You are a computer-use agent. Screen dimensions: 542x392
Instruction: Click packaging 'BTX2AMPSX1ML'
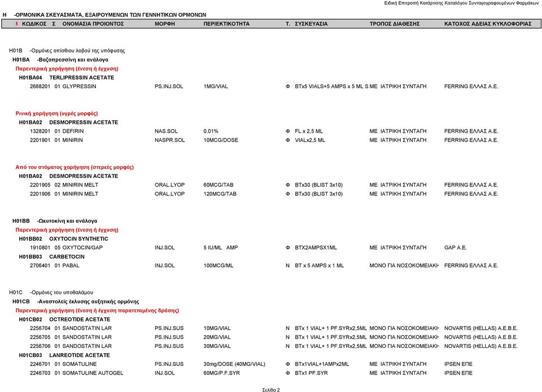point(316,247)
